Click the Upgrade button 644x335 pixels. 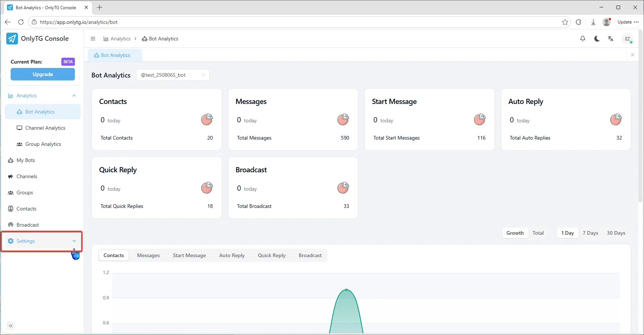click(43, 74)
